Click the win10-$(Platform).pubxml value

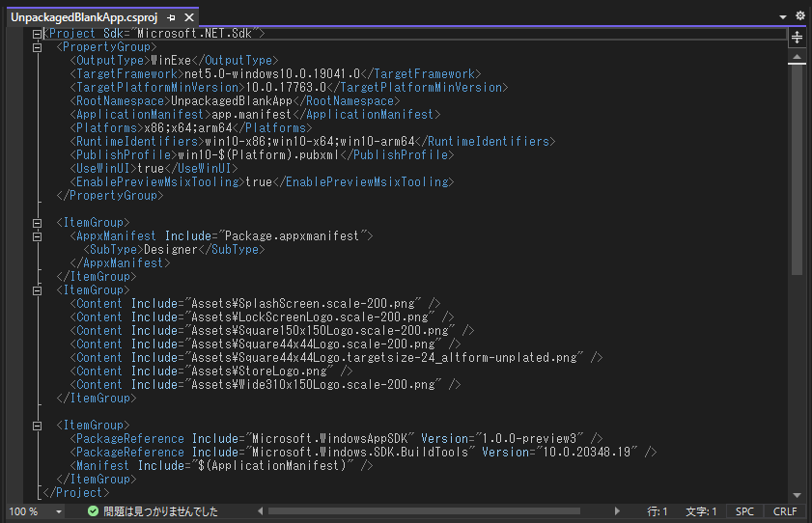pyautogui.click(x=259, y=154)
